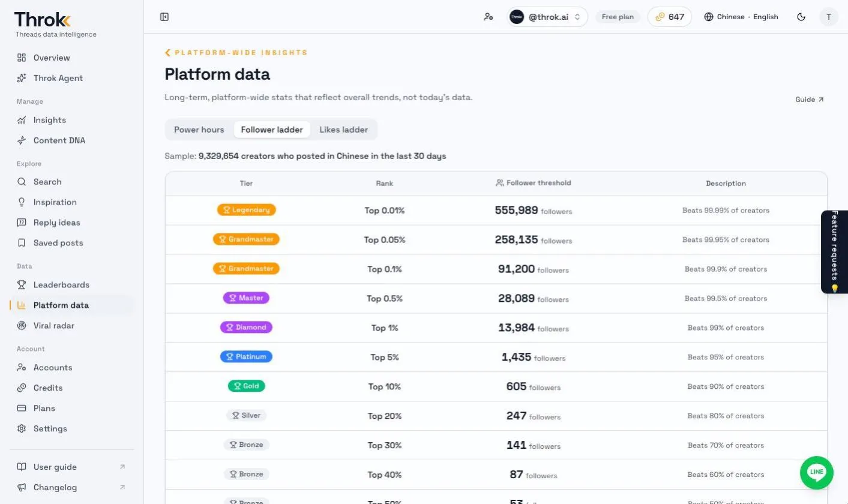Click the Beats 99.5% of creators text

point(726,298)
